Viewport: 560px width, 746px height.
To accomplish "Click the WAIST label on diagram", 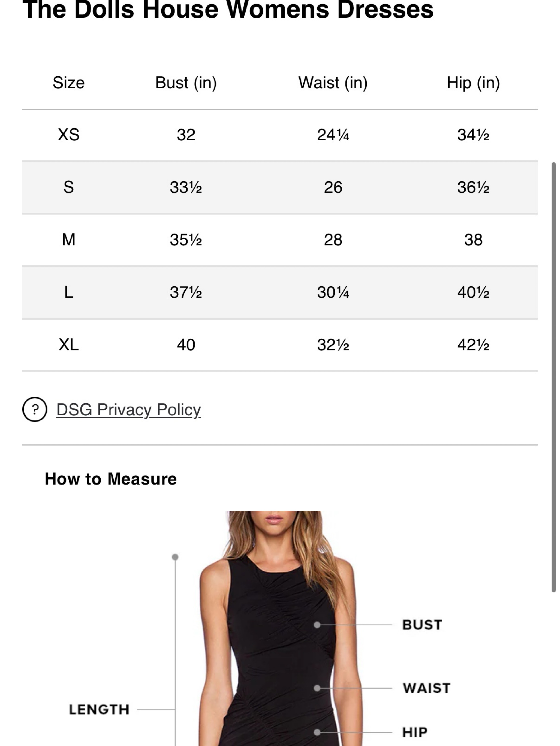I will tap(427, 688).
